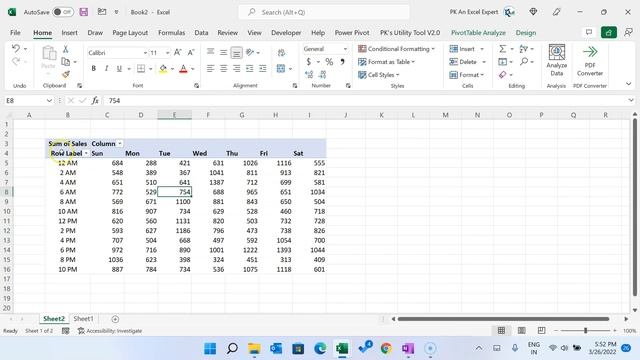Open the Cell Styles menu

379,75
